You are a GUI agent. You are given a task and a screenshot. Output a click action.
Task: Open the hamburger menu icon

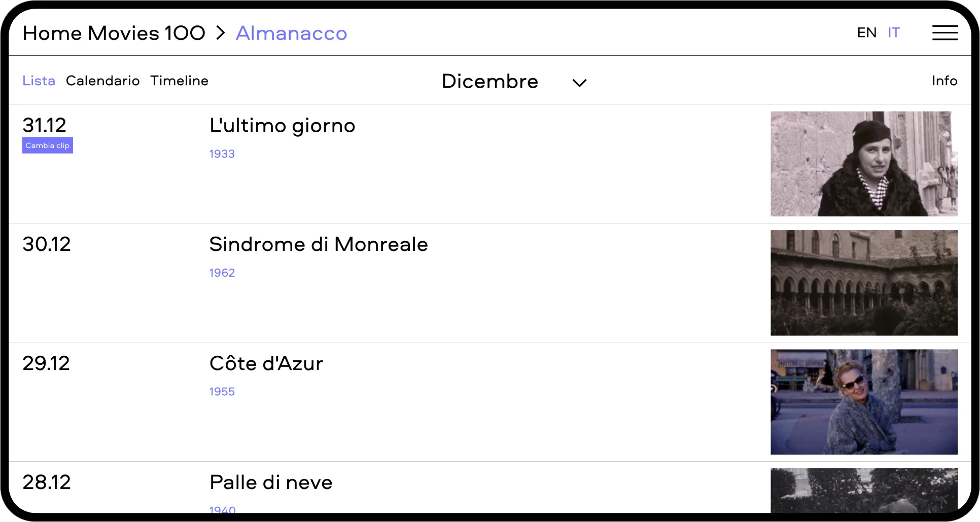click(944, 33)
